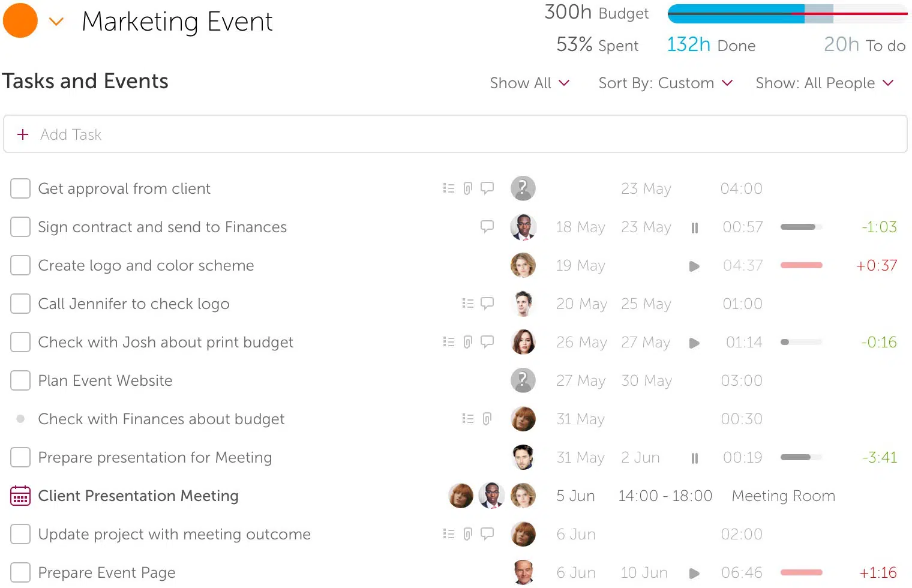Open comment bubble on Call Jennifer task

tap(487, 304)
